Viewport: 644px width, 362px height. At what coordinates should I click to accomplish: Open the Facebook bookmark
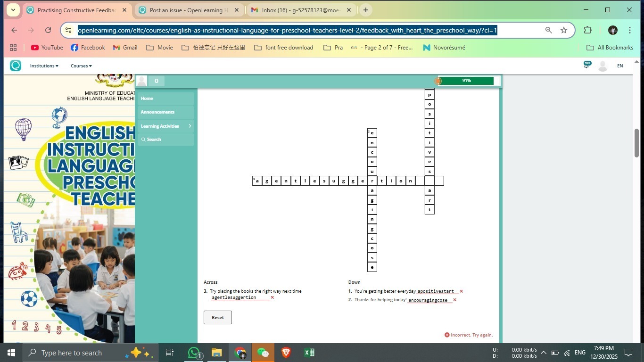pyautogui.click(x=88, y=48)
